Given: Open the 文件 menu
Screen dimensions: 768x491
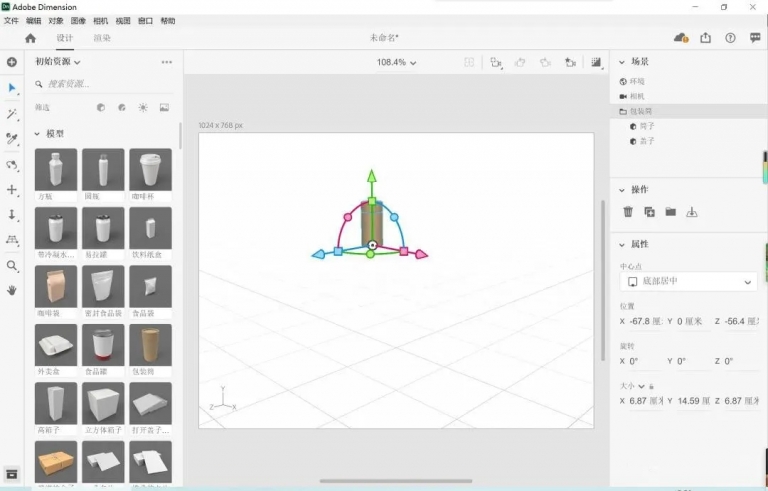Looking at the screenshot, I should 11,21.
